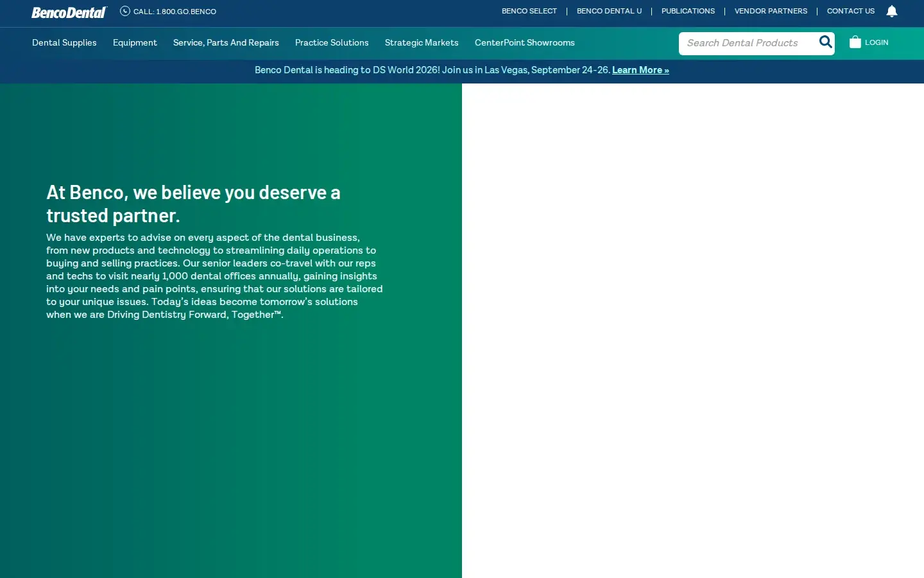This screenshot has height=578, width=924.
Task: Open the Equipment menu
Action: click(135, 42)
